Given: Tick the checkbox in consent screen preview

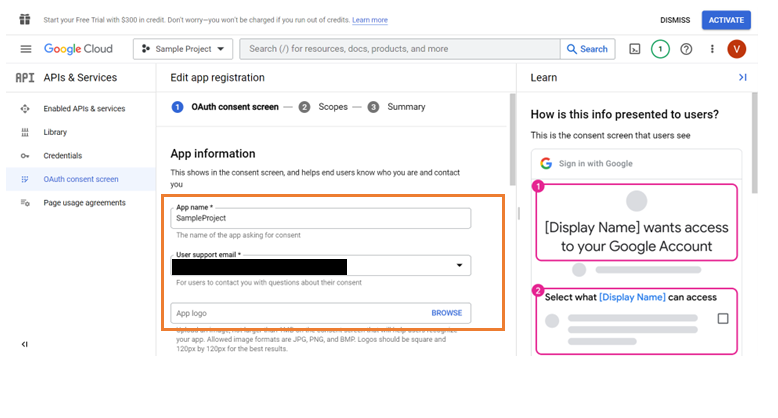Looking at the screenshot, I should point(723,319).
